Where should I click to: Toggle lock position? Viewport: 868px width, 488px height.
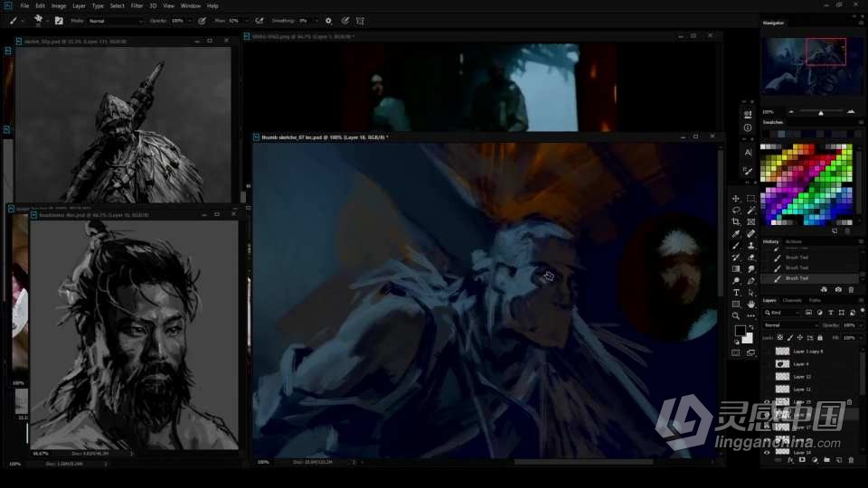pyautogui.click(x=800, y=337)
